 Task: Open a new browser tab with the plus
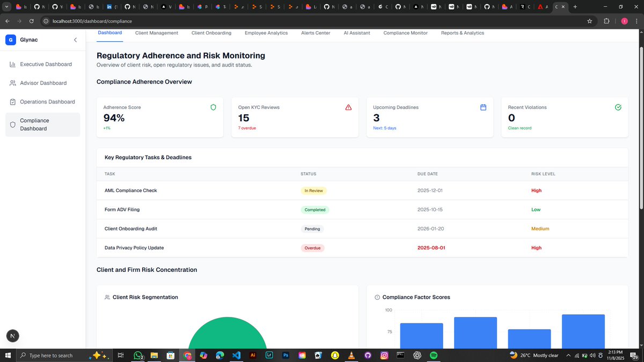(575, 7)
